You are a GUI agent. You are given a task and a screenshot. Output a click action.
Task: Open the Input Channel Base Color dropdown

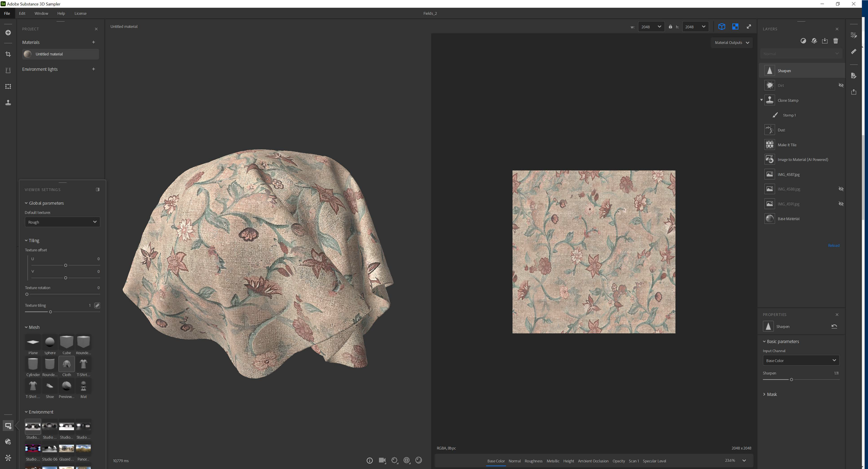click(x=801, y=360)
